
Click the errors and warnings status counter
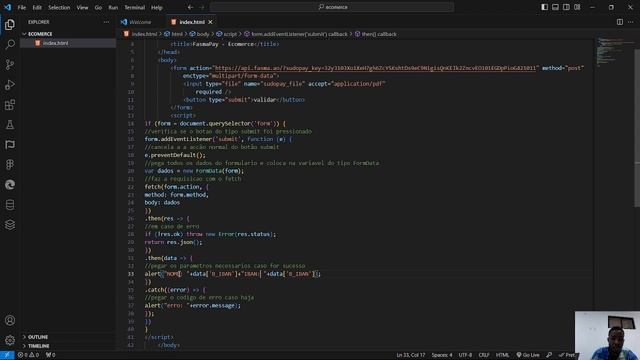tap(28, 355)
